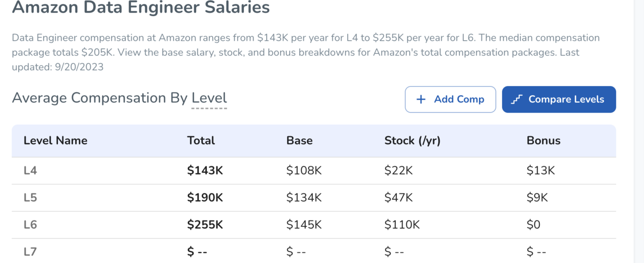Click the $255K total for L6
The height and width of the screenshot is (263, 644).
[x=205, y=225]
